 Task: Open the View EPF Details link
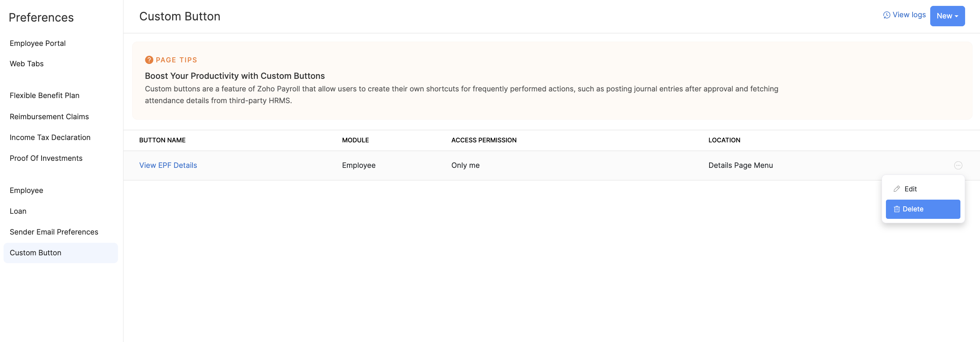pos(168,166)
